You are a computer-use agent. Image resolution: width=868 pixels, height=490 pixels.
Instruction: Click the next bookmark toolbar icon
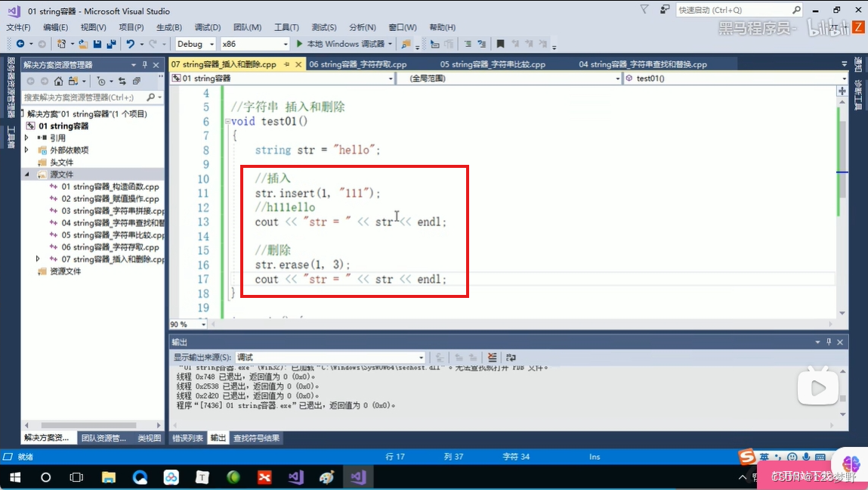pos(530,44)
